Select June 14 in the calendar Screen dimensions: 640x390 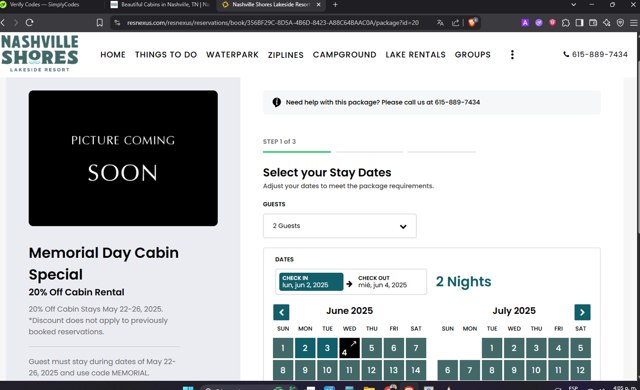click(416, 370)
